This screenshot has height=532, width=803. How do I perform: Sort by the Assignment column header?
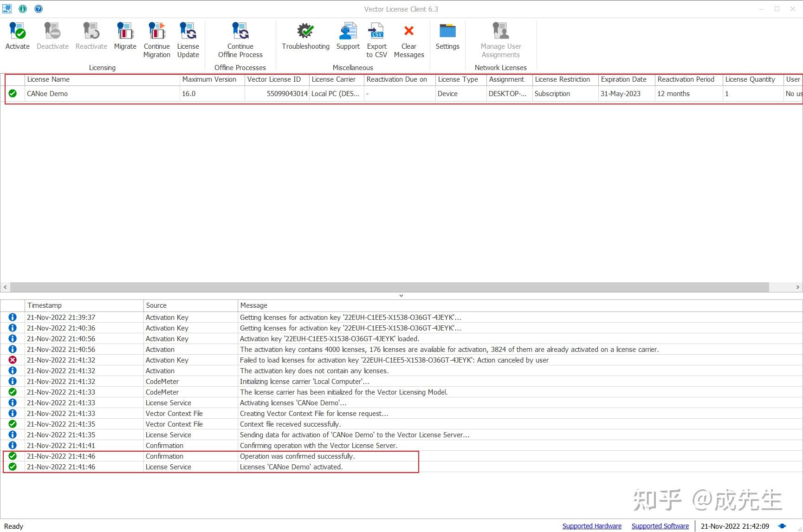(x=510, y=79)
